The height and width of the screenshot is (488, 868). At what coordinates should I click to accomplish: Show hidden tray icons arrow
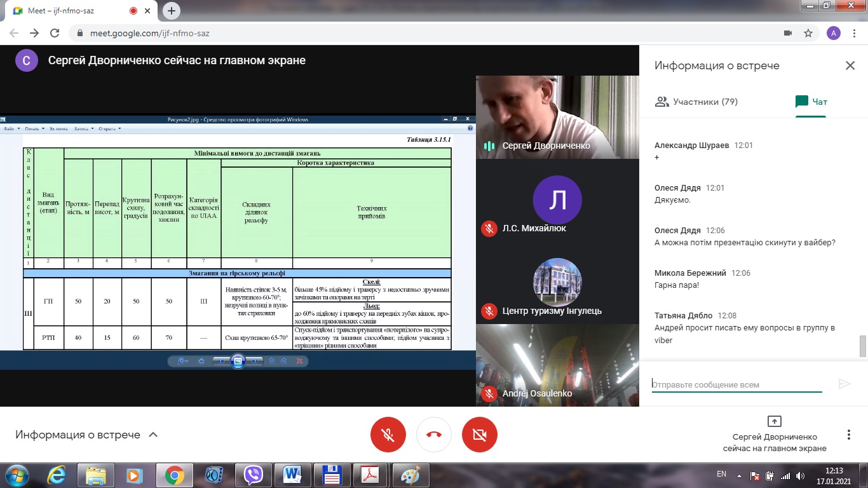pos(740,475)
